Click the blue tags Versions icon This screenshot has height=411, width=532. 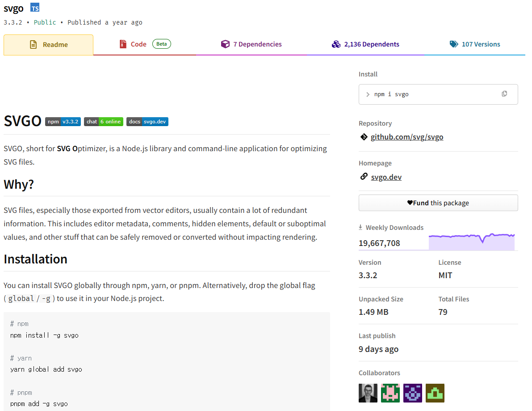(454, 44)
